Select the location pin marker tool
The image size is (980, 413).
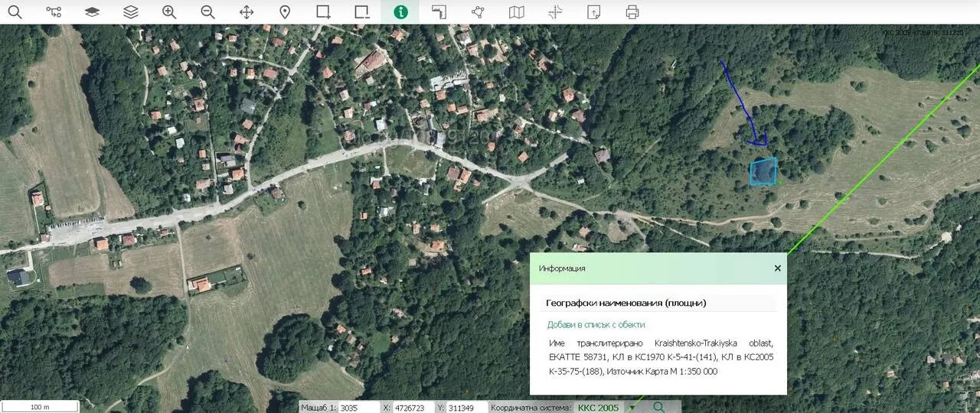point(285,12)
